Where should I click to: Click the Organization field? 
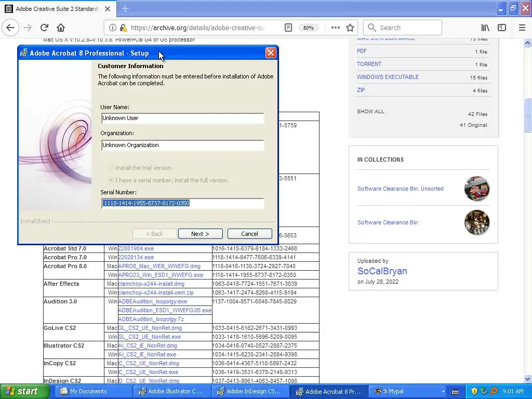(x=182, y=145)
